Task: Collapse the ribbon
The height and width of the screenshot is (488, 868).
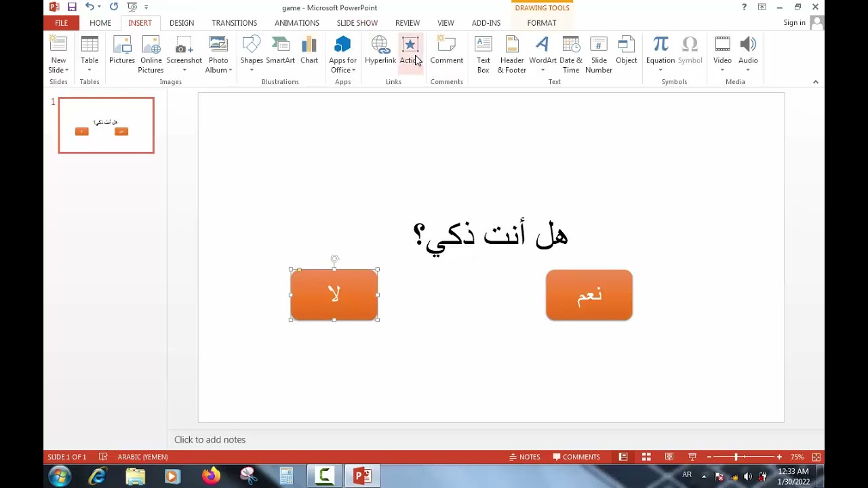Action: click(x=816, y=82)
